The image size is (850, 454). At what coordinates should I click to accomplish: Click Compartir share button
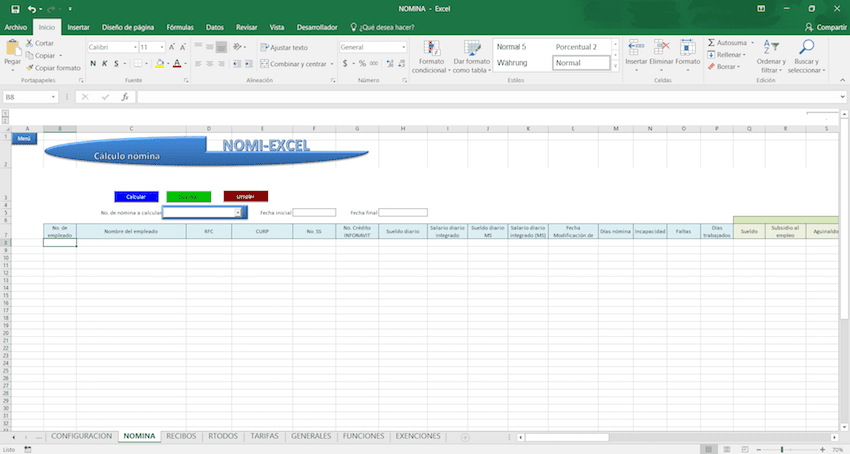pos(825,27)
